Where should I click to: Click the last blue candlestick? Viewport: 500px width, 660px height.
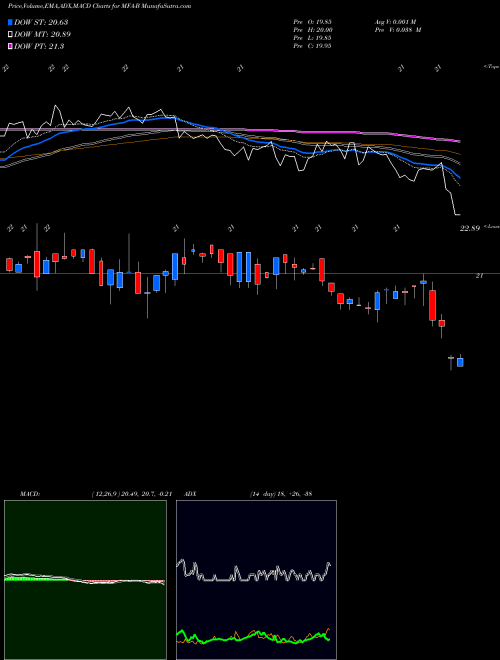pyautogui.click(x=460, y=362)
